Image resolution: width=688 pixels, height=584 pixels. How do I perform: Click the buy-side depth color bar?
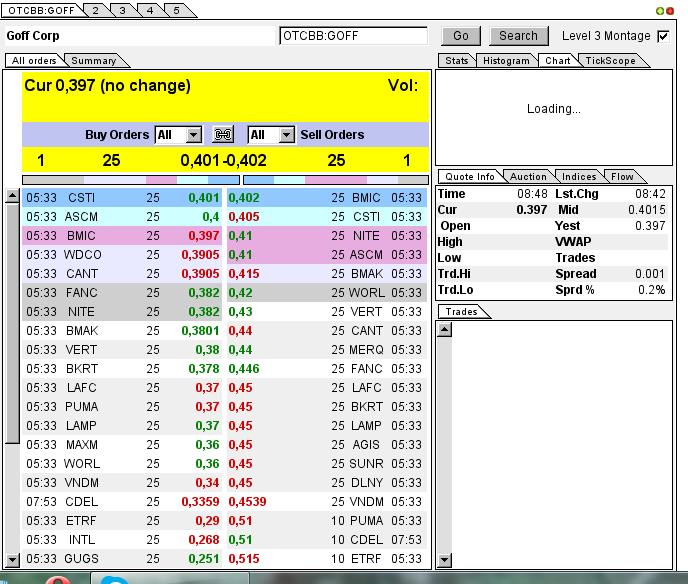131,180
